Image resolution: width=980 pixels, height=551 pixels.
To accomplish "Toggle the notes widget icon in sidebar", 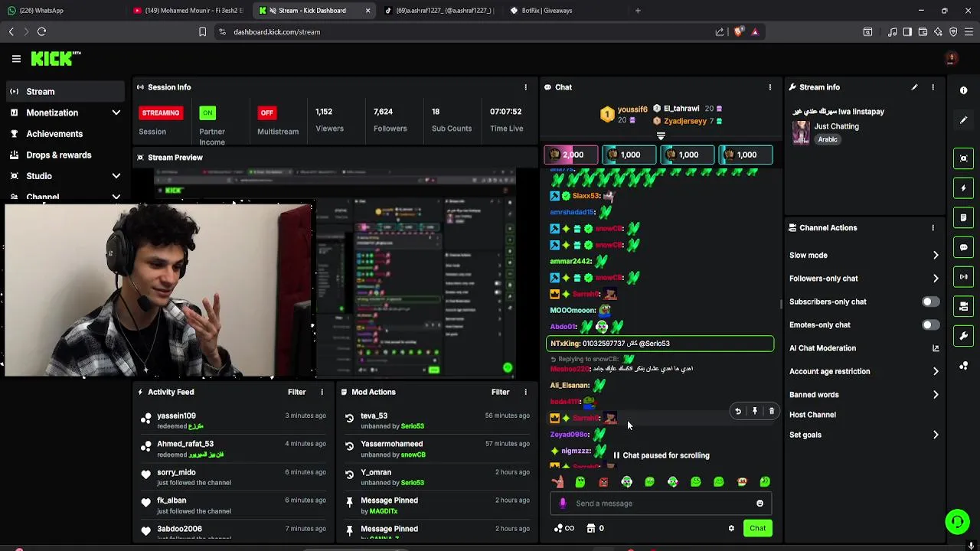I will tap(964, 217).
